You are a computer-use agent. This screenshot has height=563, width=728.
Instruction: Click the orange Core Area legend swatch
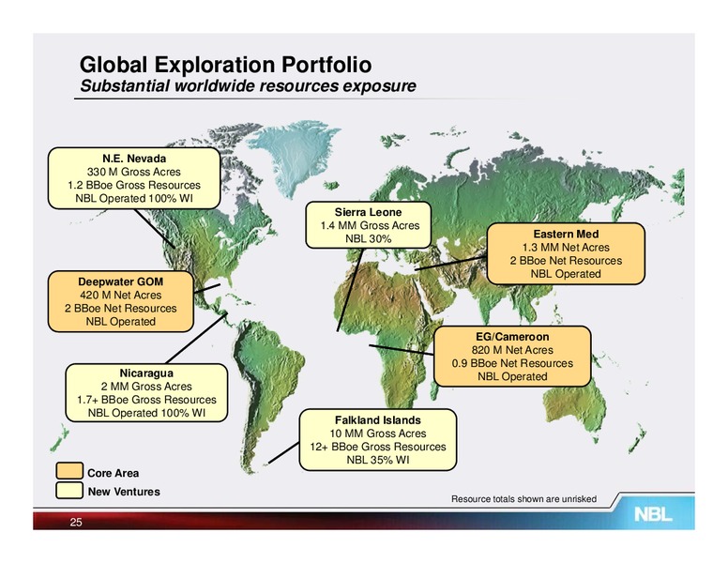tap(69, 470)
